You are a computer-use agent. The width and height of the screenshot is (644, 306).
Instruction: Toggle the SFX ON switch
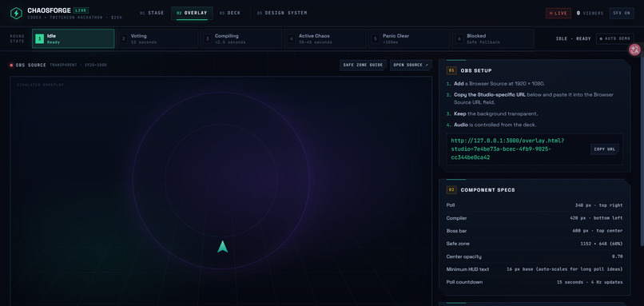click(622, 13)
